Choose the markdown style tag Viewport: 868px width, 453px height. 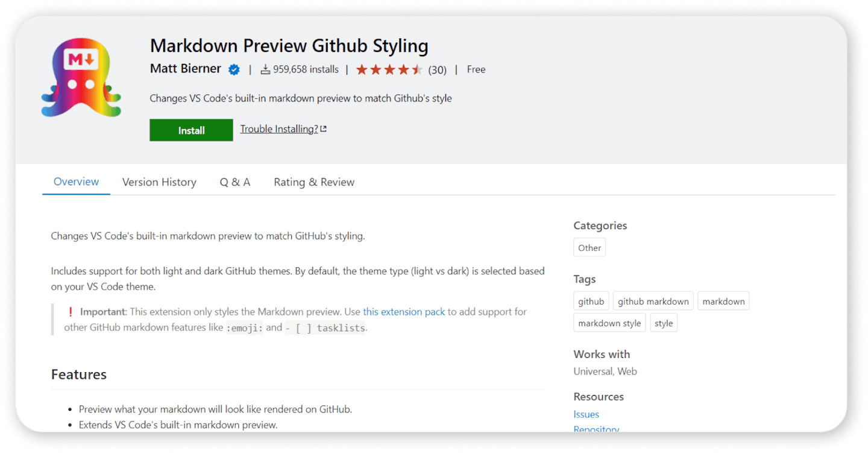(609, 323)
